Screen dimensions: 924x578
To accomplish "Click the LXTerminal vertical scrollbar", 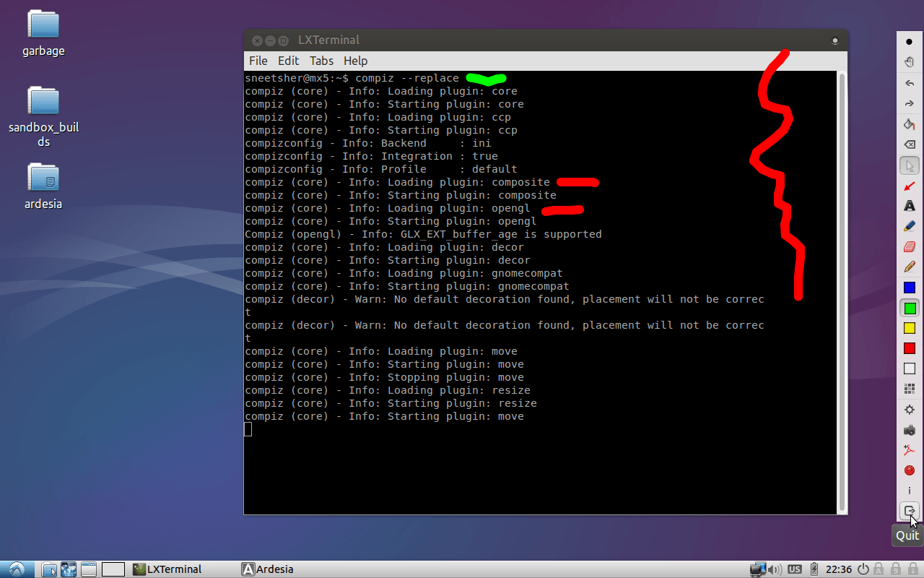I will click(x=841, y=292).
